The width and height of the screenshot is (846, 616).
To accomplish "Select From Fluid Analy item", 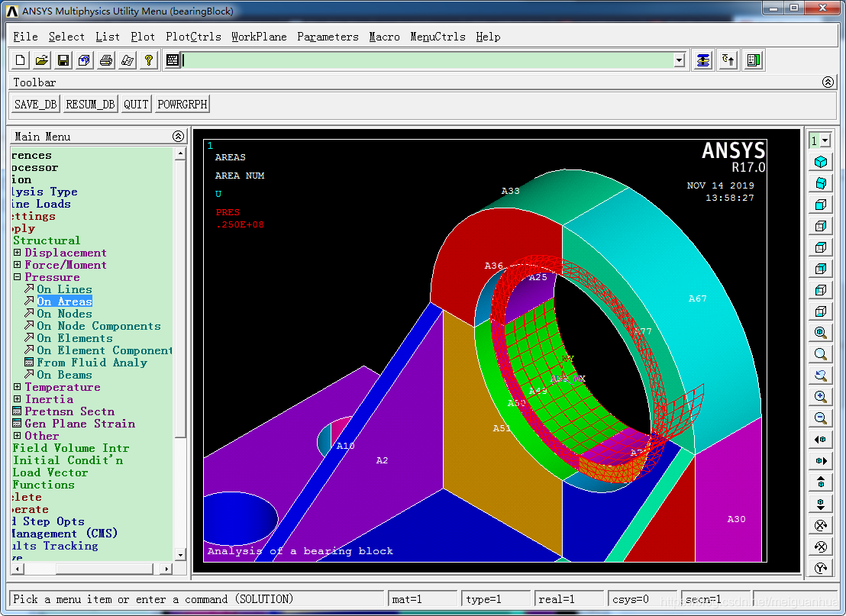I will 92,363.
